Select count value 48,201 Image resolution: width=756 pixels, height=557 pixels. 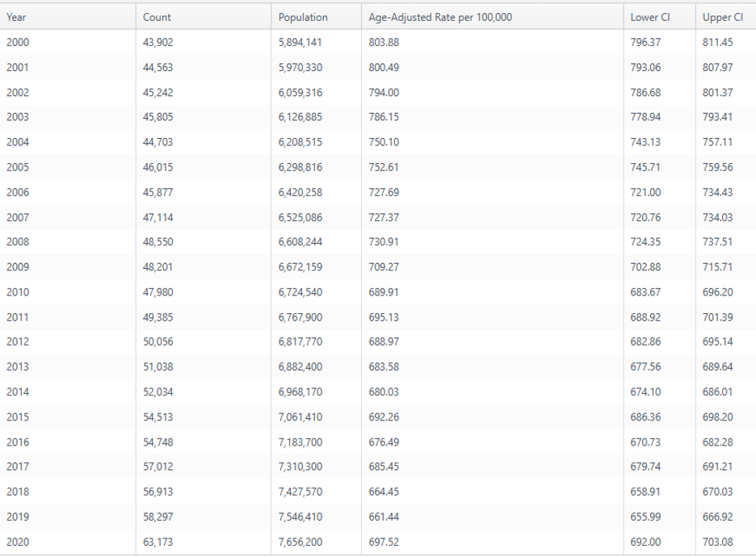157,267
